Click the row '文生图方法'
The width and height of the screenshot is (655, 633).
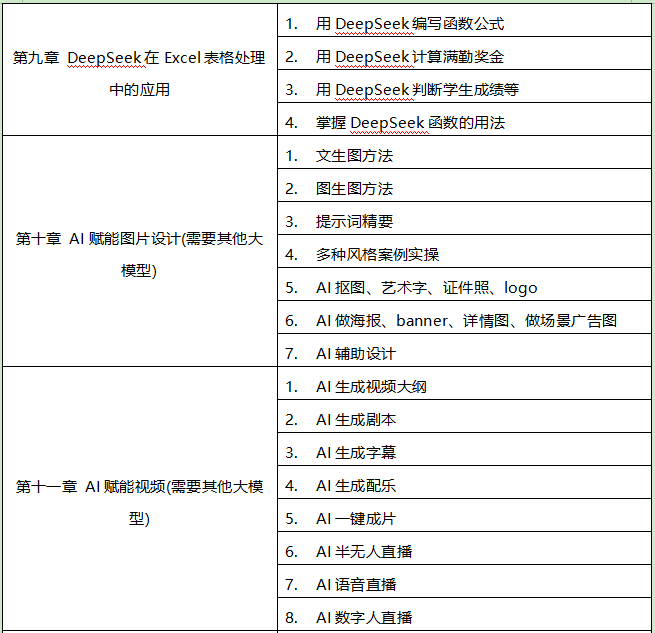point(464,153)
